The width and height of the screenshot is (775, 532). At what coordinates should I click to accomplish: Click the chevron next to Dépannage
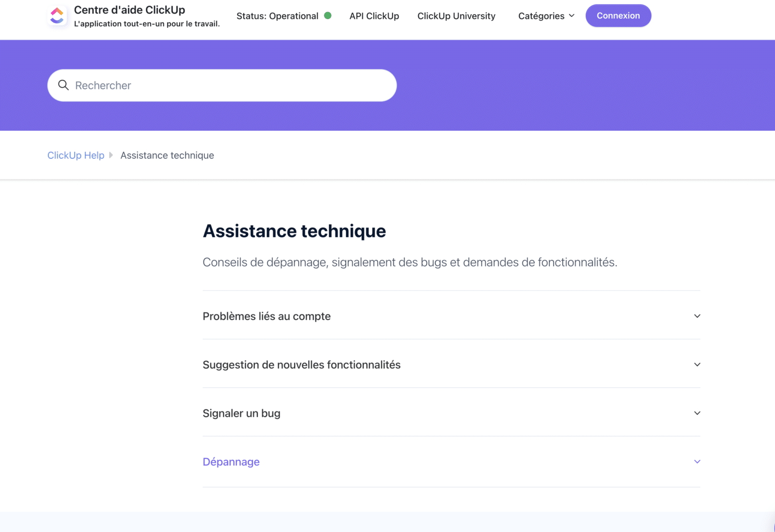697,461
